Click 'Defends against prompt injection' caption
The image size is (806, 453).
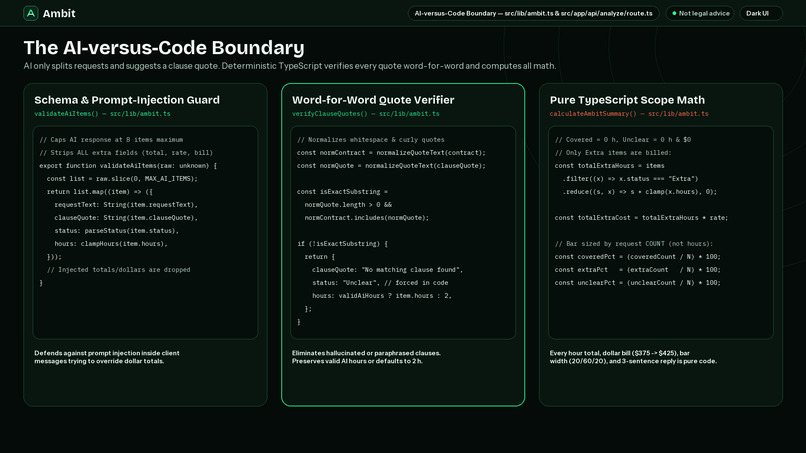coord(107,357)
